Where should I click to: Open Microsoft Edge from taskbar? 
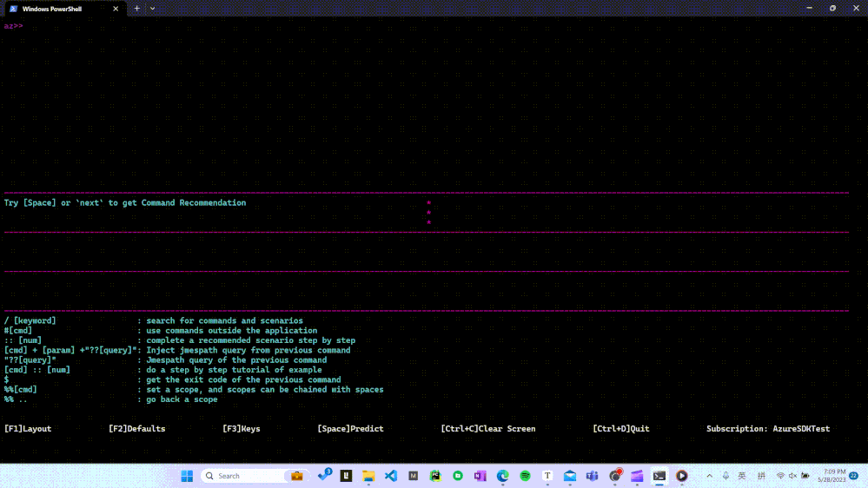(503, 476)
